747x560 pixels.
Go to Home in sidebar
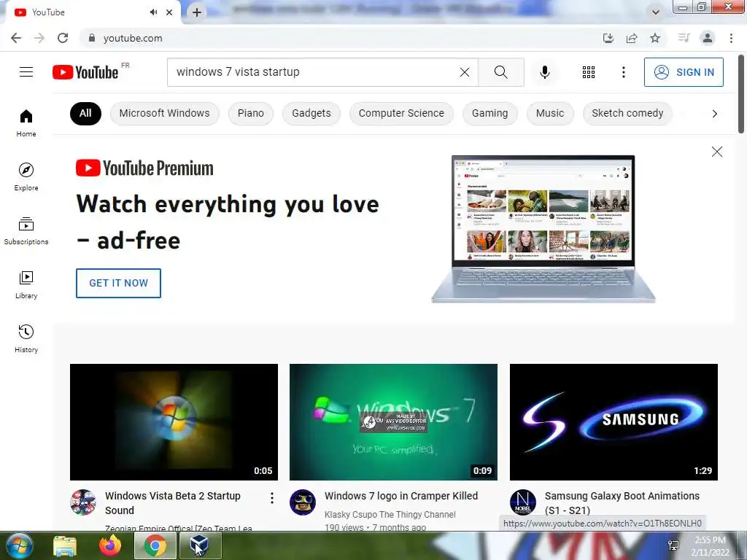click(26, 123)
